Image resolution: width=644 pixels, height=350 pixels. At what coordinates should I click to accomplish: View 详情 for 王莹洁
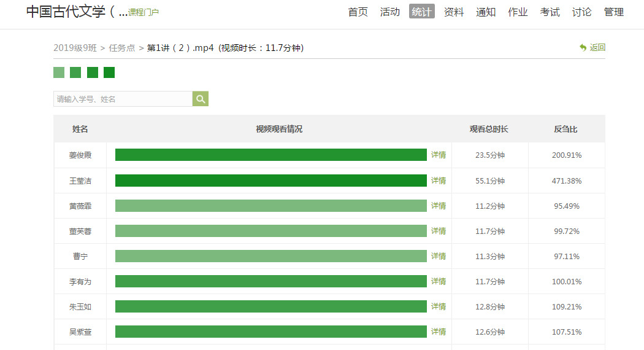tap(439, 181)
